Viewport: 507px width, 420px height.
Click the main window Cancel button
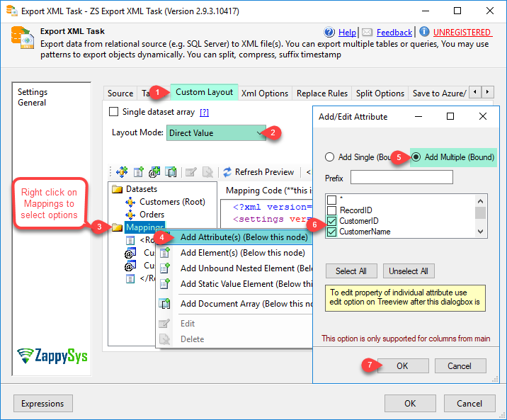[469, 404]
